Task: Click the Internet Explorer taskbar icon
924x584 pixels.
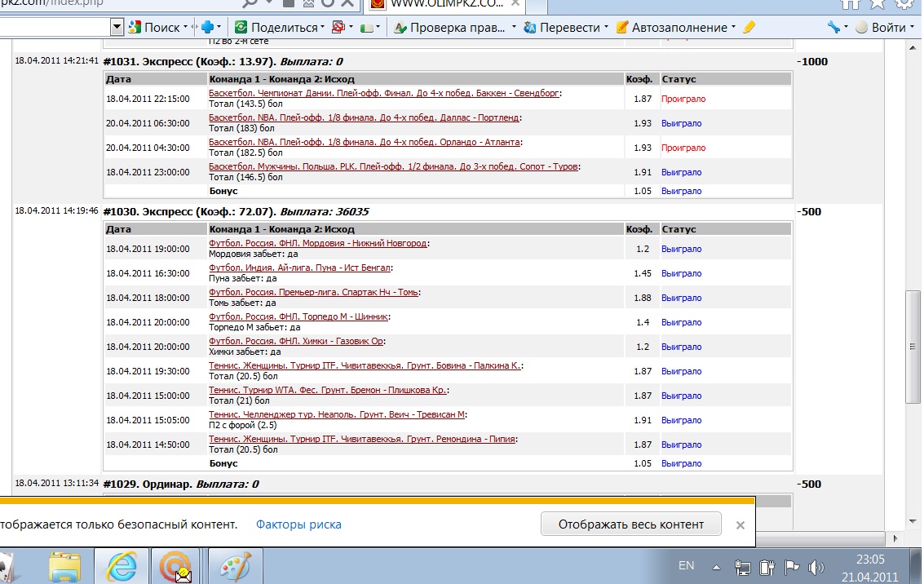Action: (122, 566)
